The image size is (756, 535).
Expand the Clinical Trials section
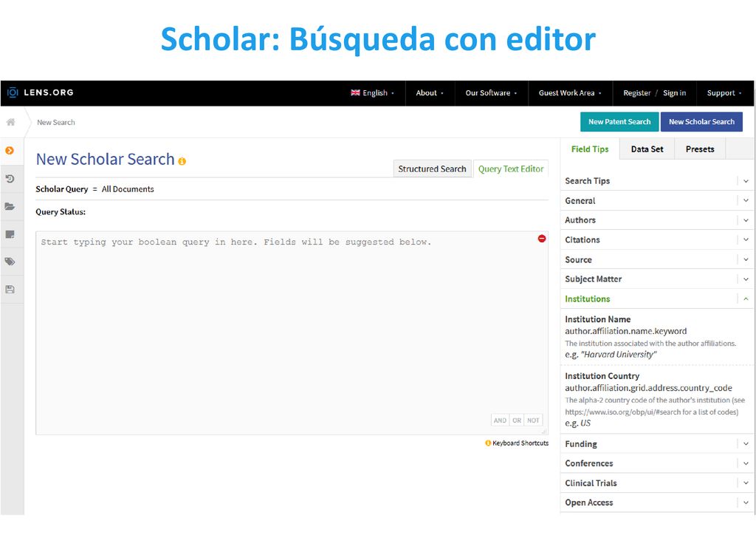pyautogui.click(x=656, y=483)
